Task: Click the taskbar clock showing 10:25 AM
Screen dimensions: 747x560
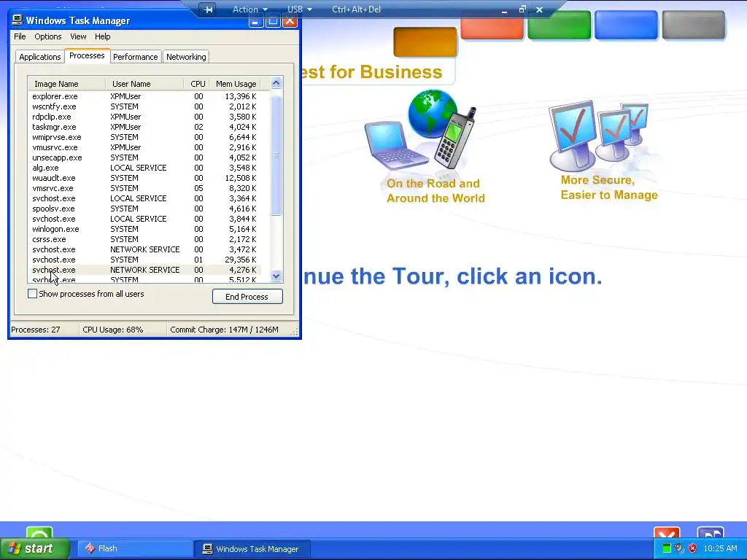Action: [720, 548]
